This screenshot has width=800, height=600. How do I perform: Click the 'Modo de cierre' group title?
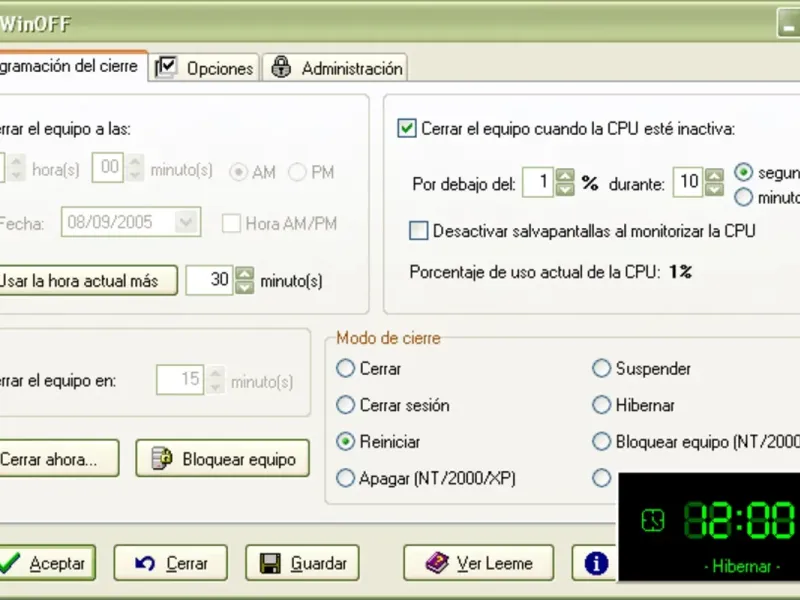(388, 338)
